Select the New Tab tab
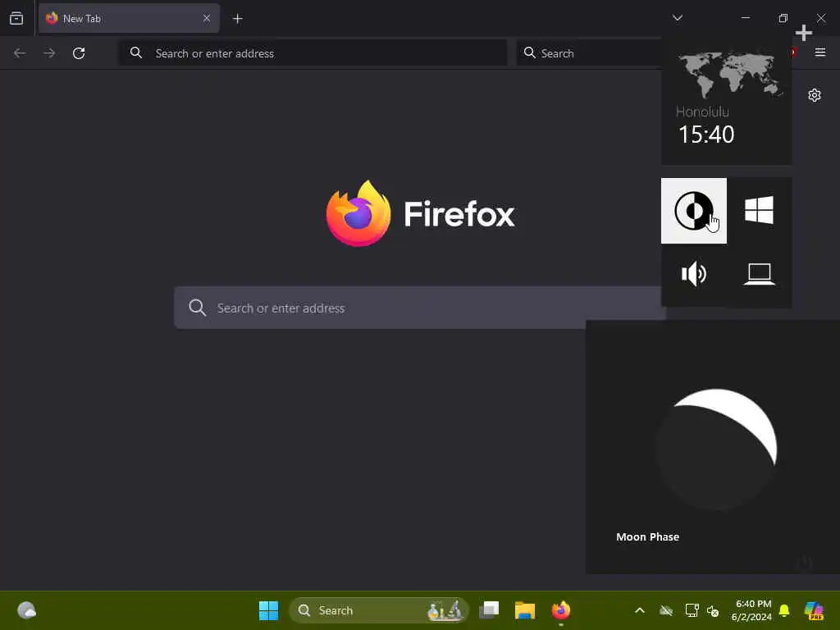The width and height of the screenshot is (840, 630). [x=129, y=18]
